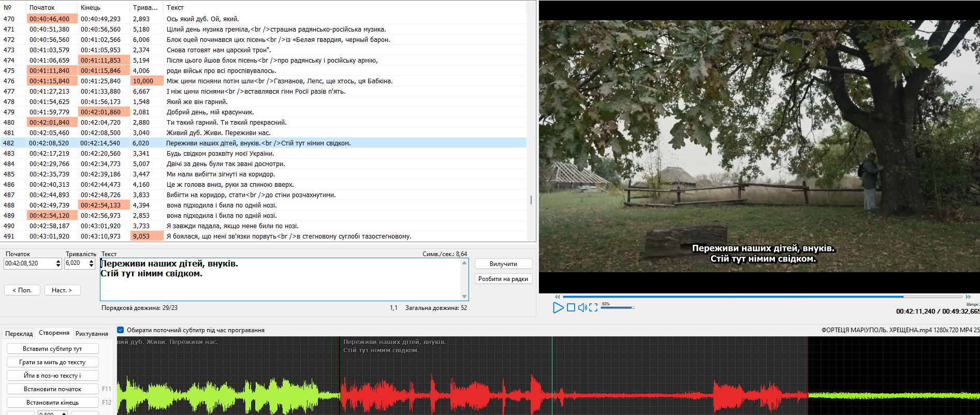Click the Початок column header in the list
This screenshot has width=980, height=415.
point(52,7)
